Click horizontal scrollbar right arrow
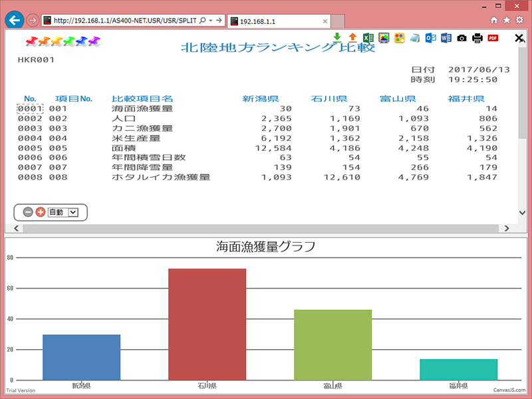 tap(507, 228)
